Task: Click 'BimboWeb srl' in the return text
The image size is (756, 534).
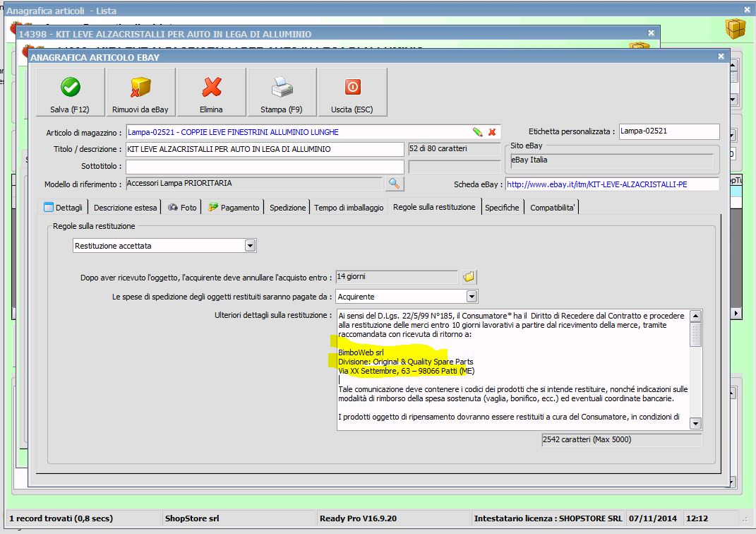Action: (x=361, y=352)
